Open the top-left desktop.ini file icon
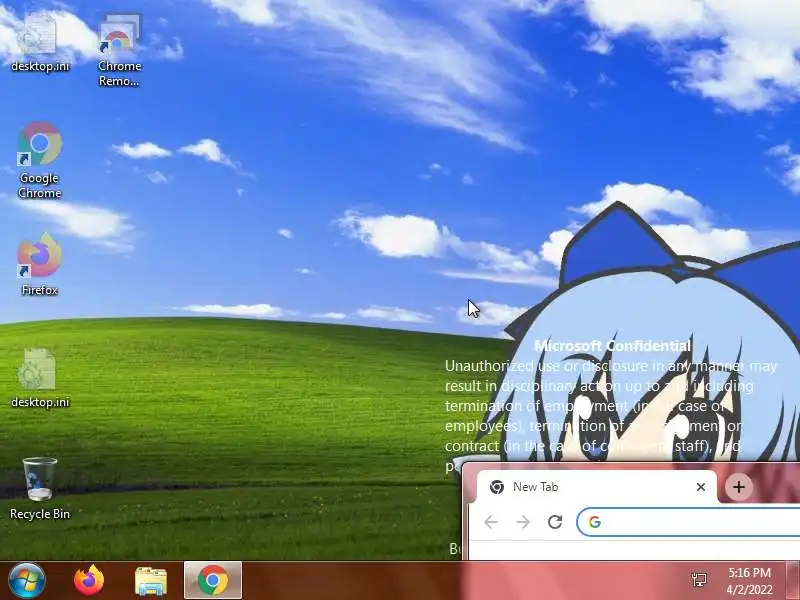800x600 pixels. 40,42
